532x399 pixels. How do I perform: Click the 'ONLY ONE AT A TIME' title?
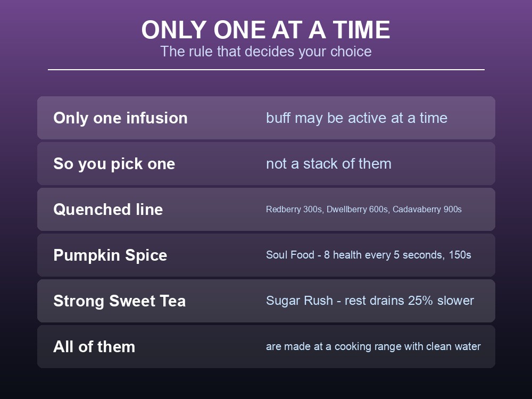(x=265, y=30)
